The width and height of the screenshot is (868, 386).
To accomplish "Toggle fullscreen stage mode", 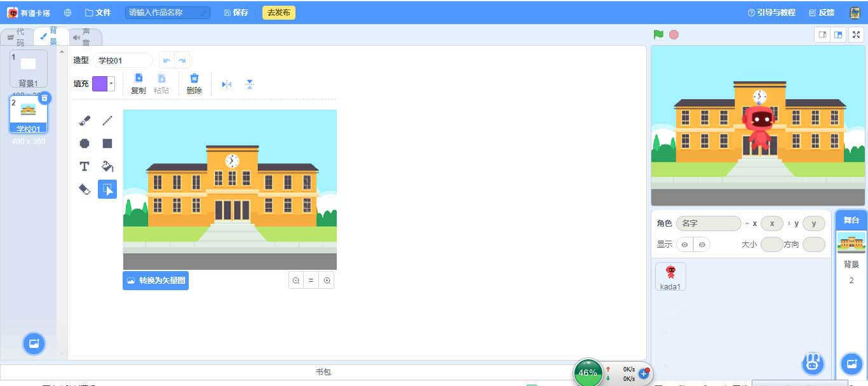I will point(856,36).
